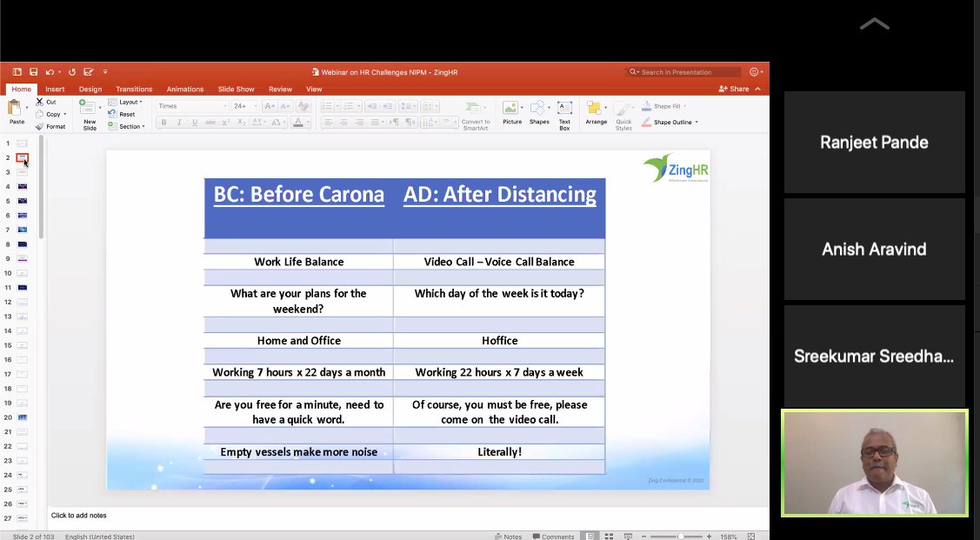980x540 pixels.
Task: Click the Arrange icon
Action: click(x=595, y=108)
